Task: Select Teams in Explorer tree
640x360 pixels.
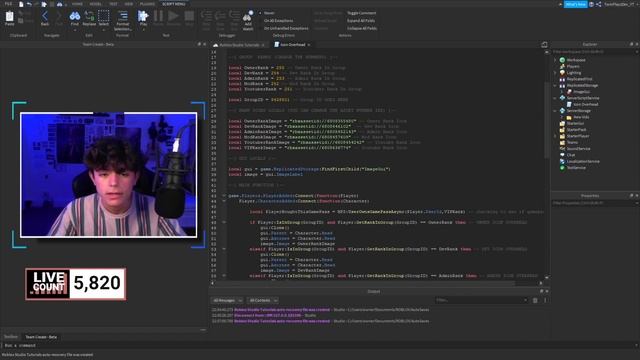Action: [x=572, y=142]
